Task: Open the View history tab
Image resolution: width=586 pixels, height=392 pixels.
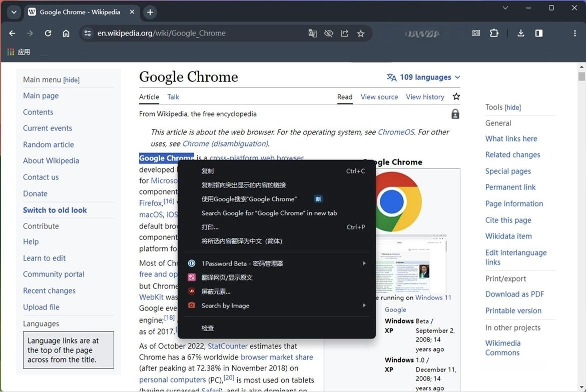Action: coord(425,96)
